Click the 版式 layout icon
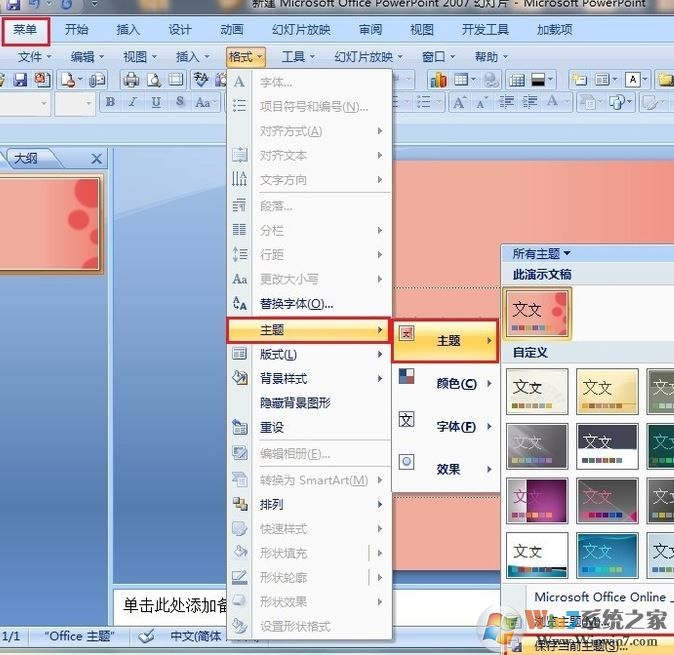This screenshot has width=674, height=655. 239,353
